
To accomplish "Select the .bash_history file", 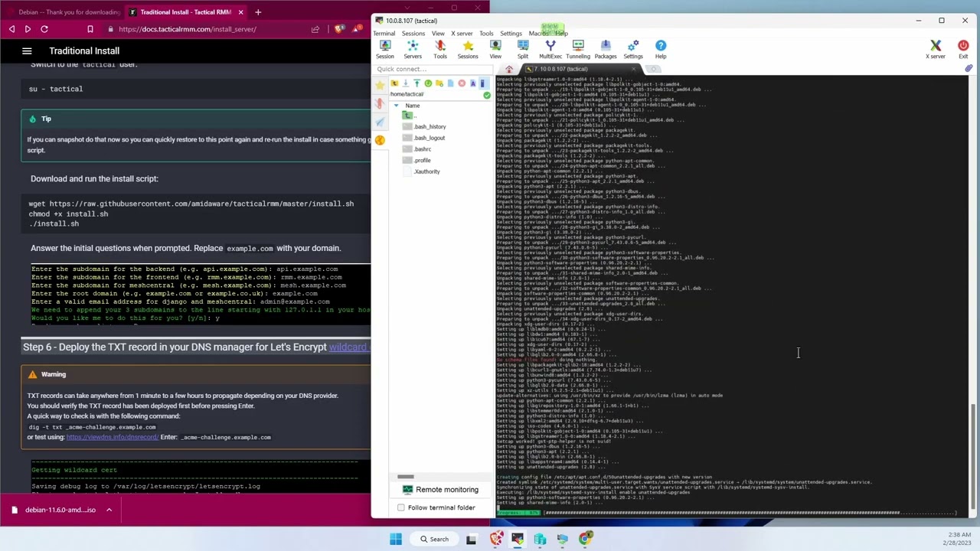I will pyautogui.click(x=430, y=126).
